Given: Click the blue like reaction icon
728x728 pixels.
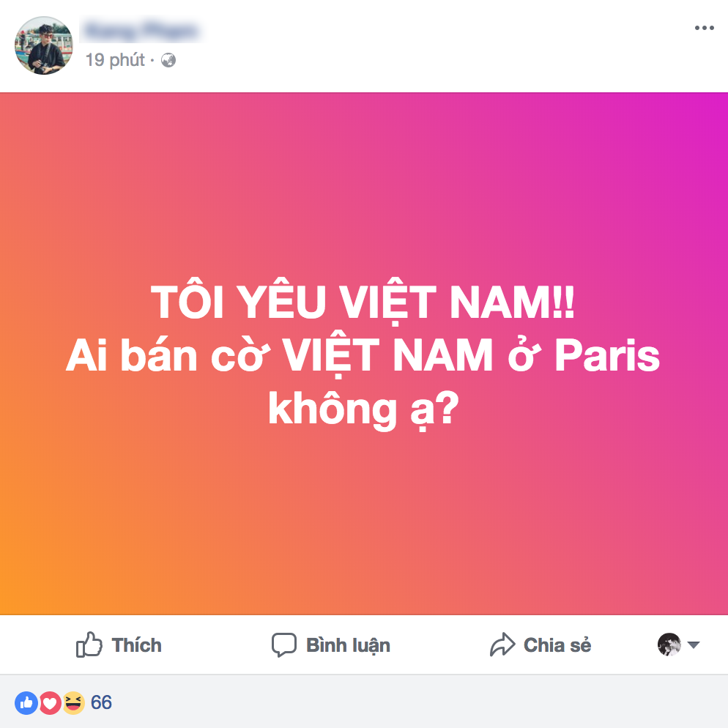Looking at the screenshot, I should (26, 702).
